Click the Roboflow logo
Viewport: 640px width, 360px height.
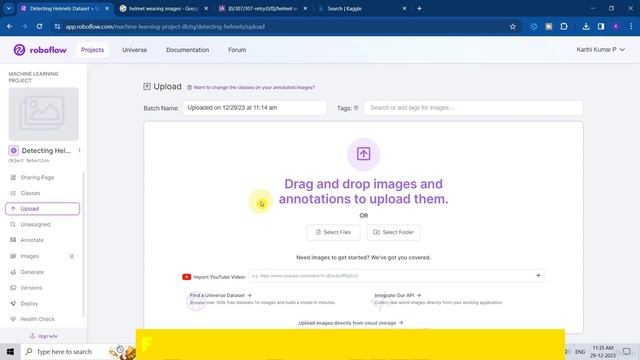[40, 50]
